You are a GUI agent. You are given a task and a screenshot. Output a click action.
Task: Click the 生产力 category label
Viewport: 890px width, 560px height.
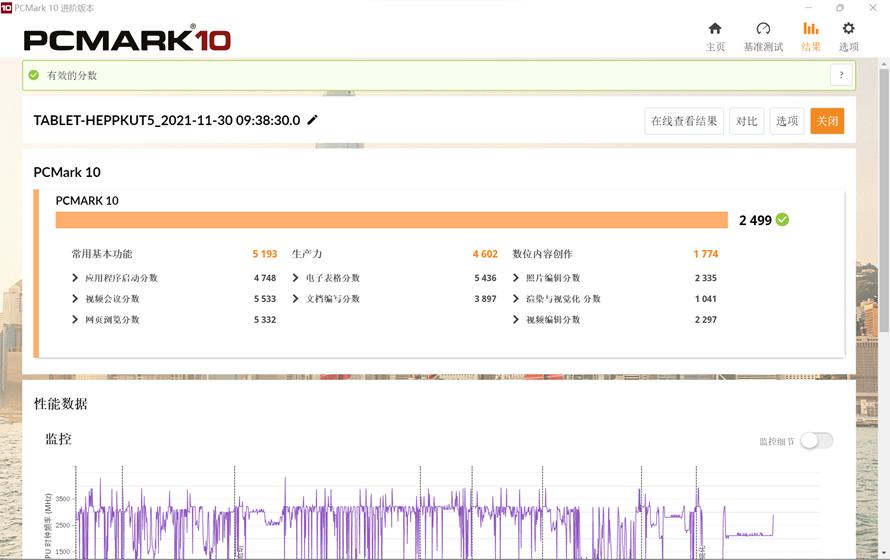pos(307,254)
